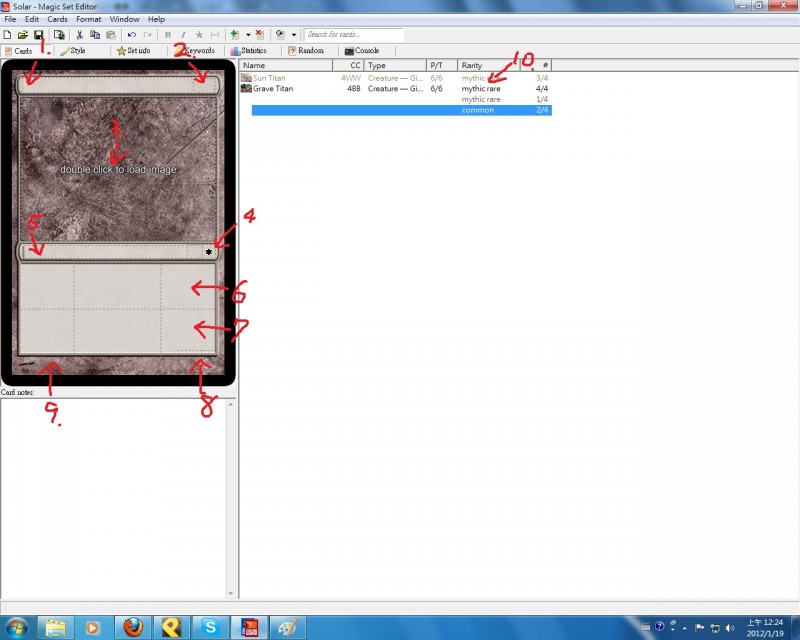
Task: Switch to the Statistics tab
Action: click(248, 51)
